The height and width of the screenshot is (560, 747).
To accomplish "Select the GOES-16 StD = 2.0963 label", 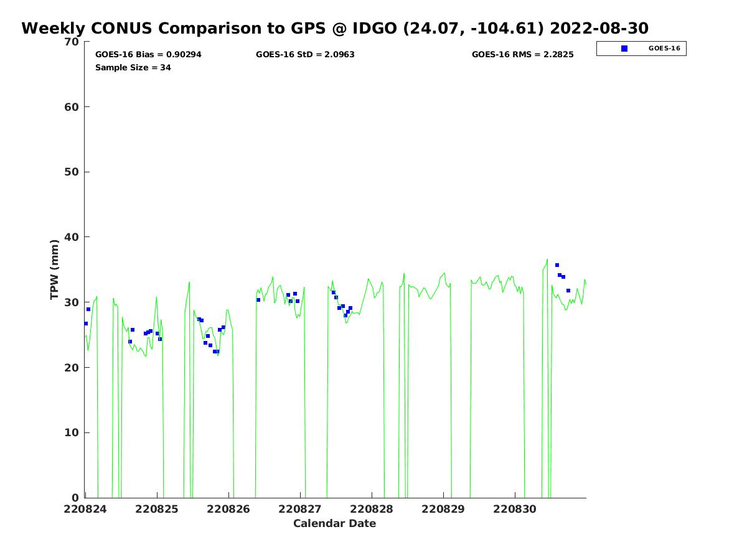I will (305, 55).
